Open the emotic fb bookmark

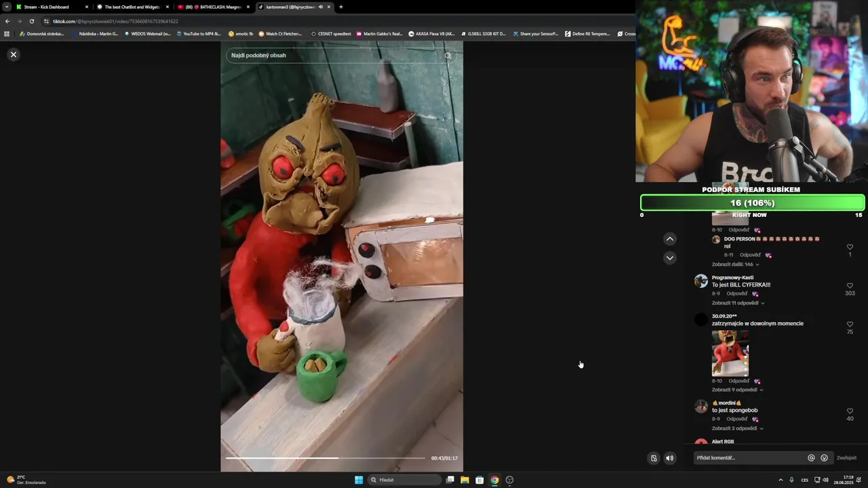coord(241,33)
